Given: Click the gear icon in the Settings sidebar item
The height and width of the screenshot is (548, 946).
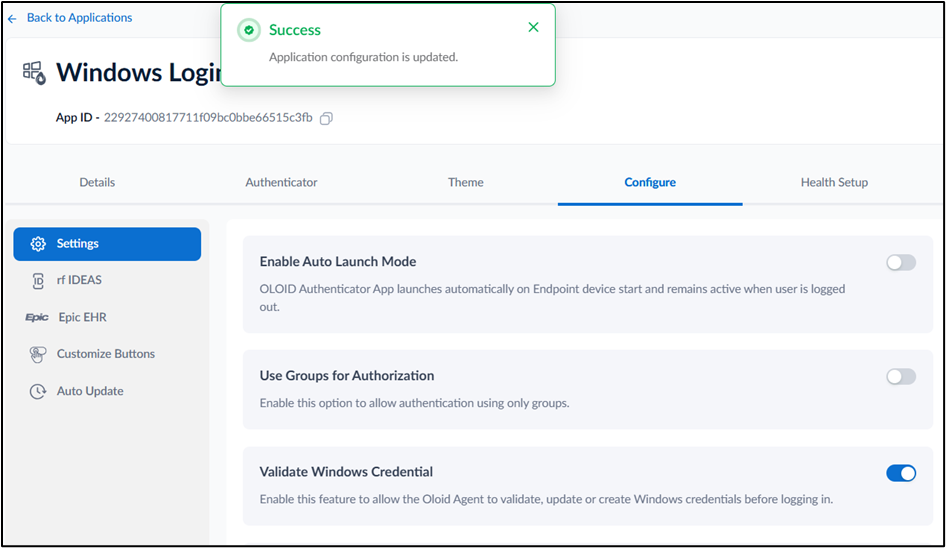Looking at the screenshot, I should (38, 244).
